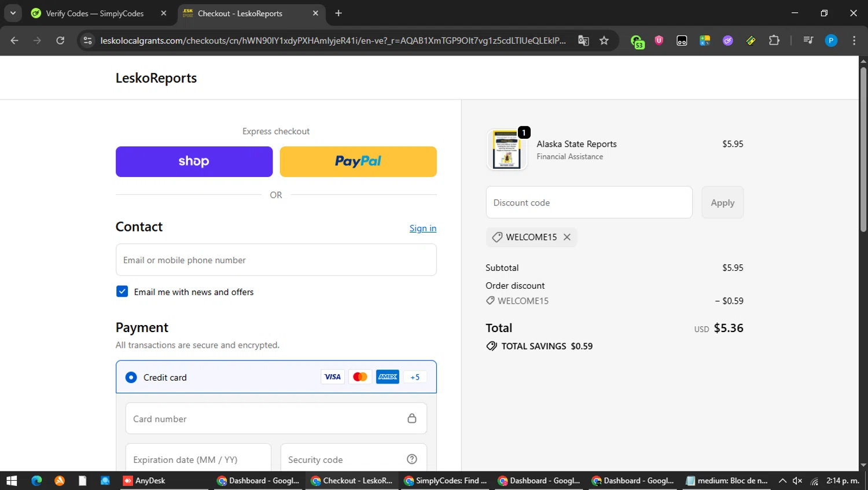Select Credit card radio option

[131, 377]
